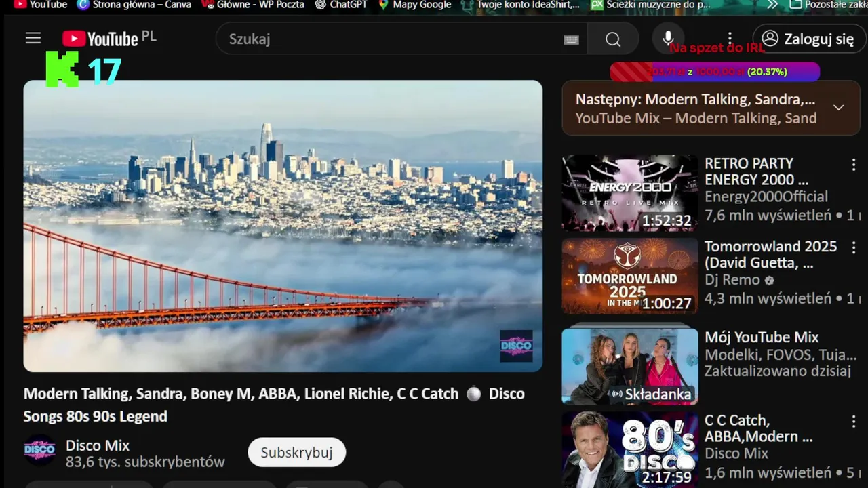
Task: Open Tomorrowland 2025 video thumbnail
Action: point(630,276)
